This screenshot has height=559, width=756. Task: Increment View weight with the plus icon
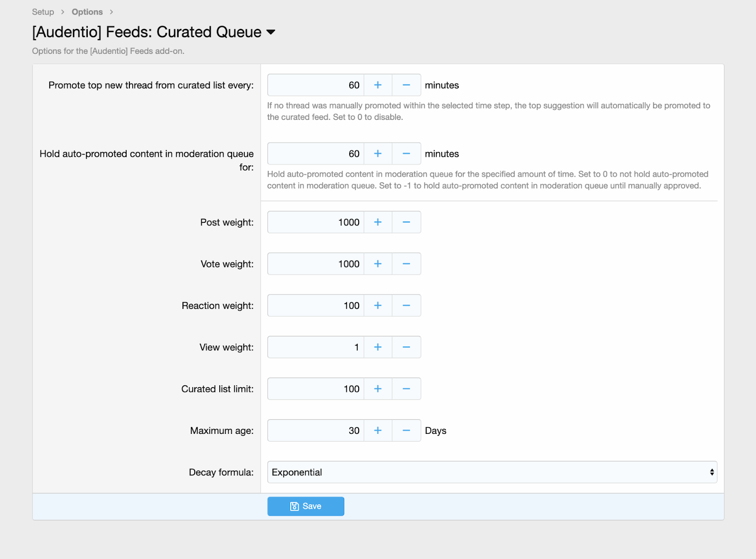click(378, 347)
